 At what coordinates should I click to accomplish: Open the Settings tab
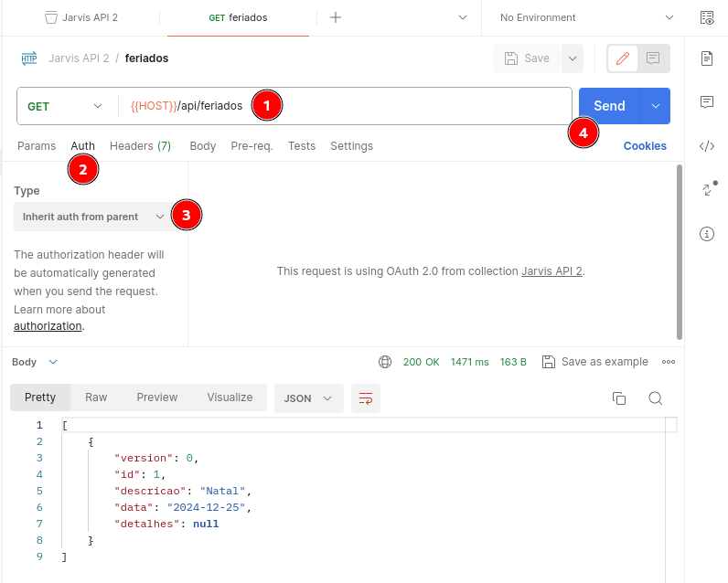[351, 146]
